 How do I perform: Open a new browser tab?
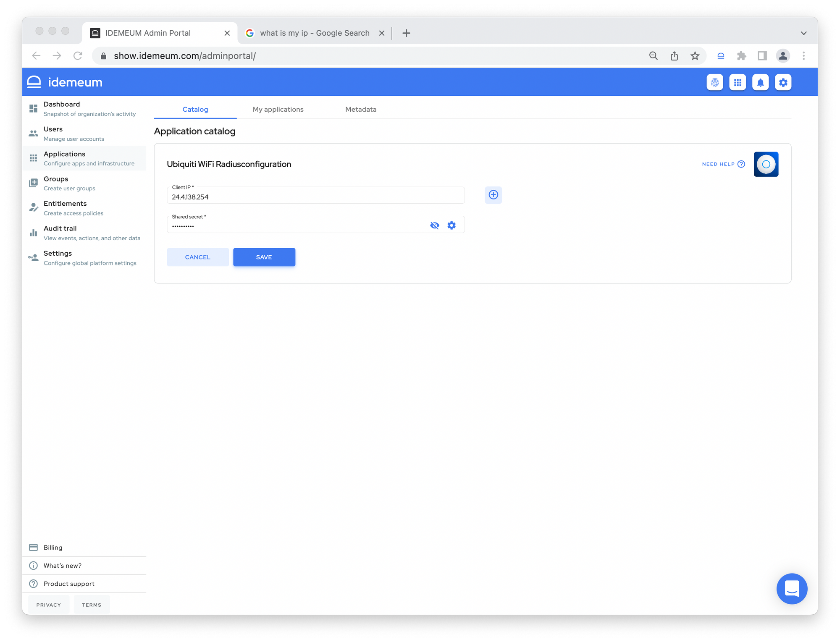(x=406, y=33)
